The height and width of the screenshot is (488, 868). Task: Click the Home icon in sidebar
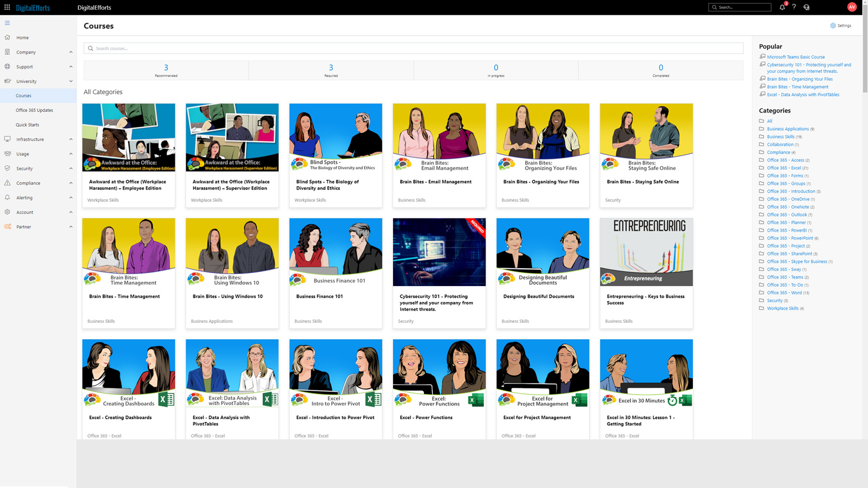click(x=7, y=37)
